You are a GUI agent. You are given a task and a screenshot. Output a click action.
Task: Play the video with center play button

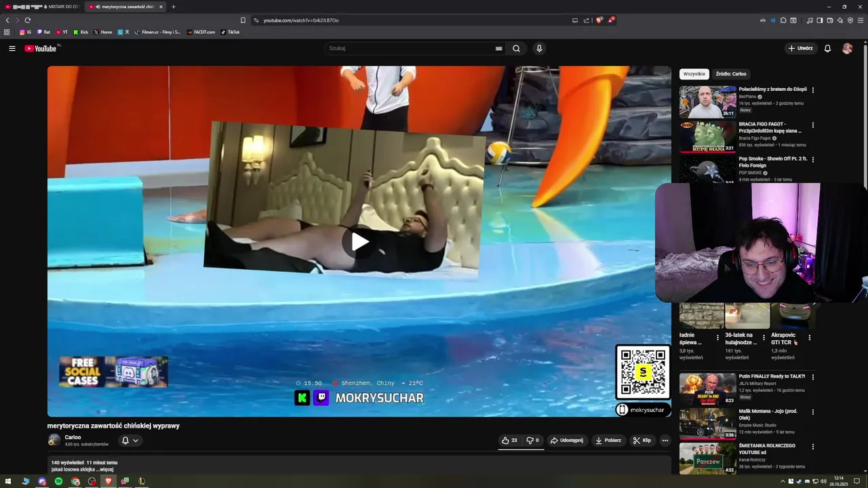click(359, 241)
